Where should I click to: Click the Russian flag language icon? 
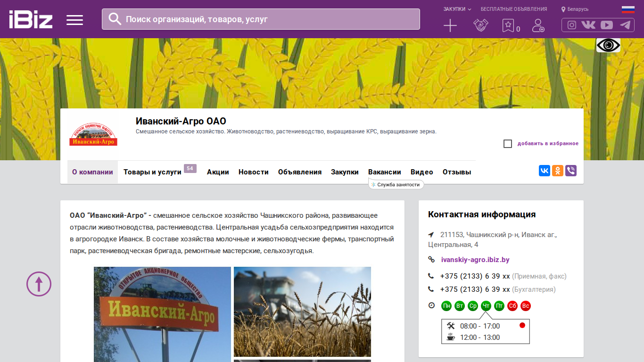tap(628, 9)
